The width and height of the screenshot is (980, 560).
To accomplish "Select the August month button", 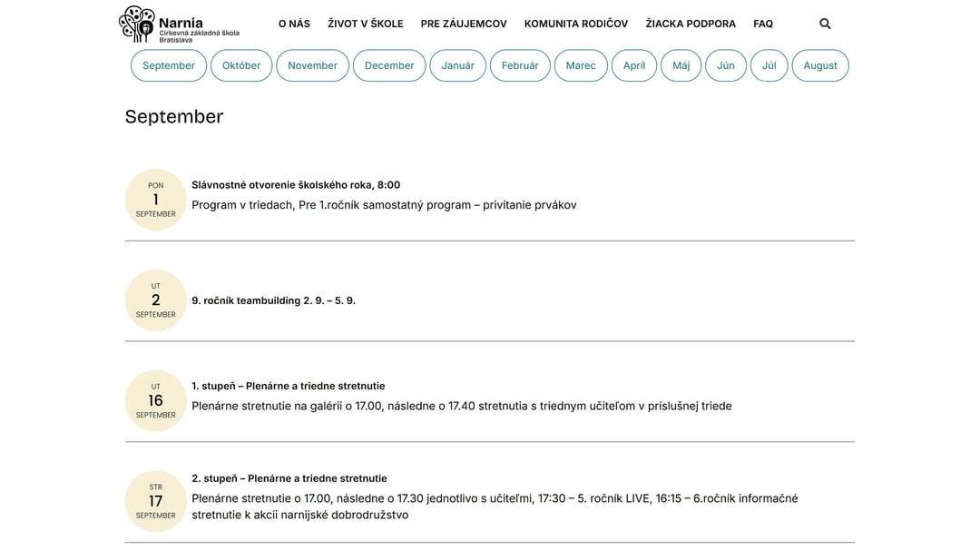I will [820, 65].
